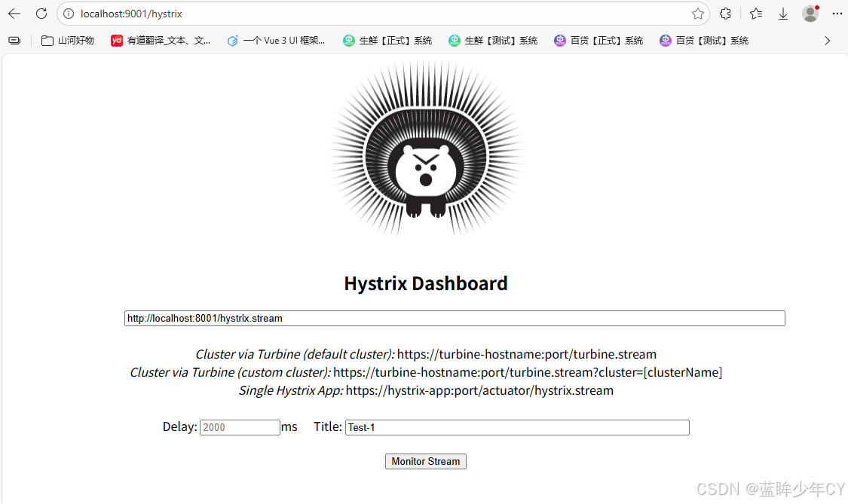Image resolution: width=848 pixels, height=504 pixels.
Task: Click the Delay input showing 2000
Action: coord(240,427)
